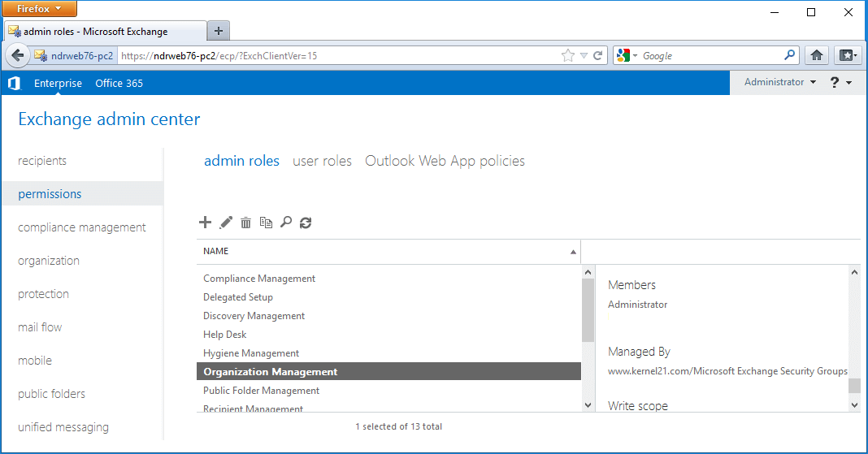Open public folders section in sidebar
868x454 pixels.
51,393
